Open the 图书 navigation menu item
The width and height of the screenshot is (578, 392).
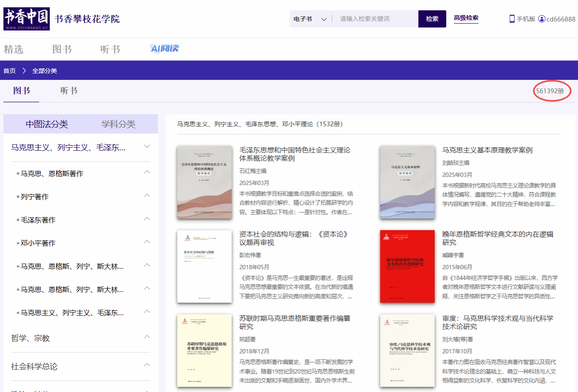tap(62, 49)
